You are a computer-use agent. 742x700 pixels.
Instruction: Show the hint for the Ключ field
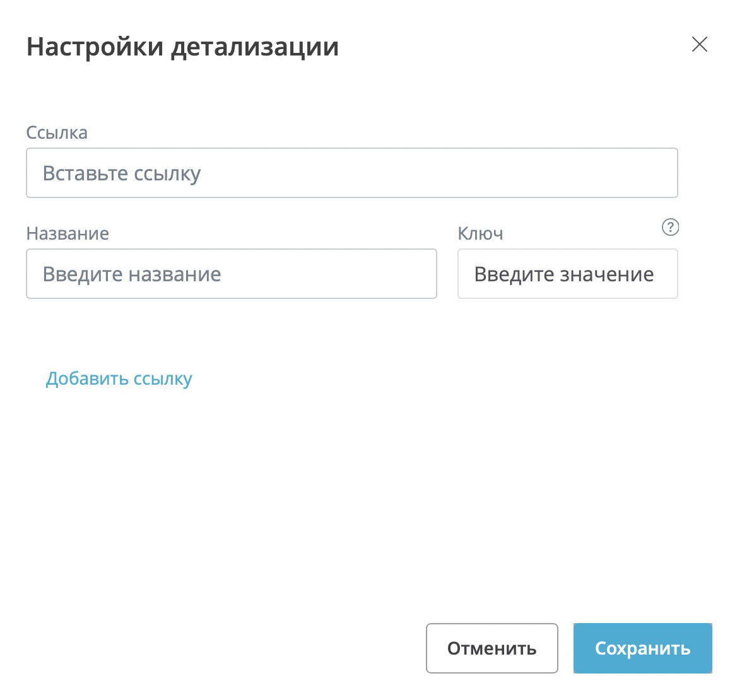coord(670,227)
